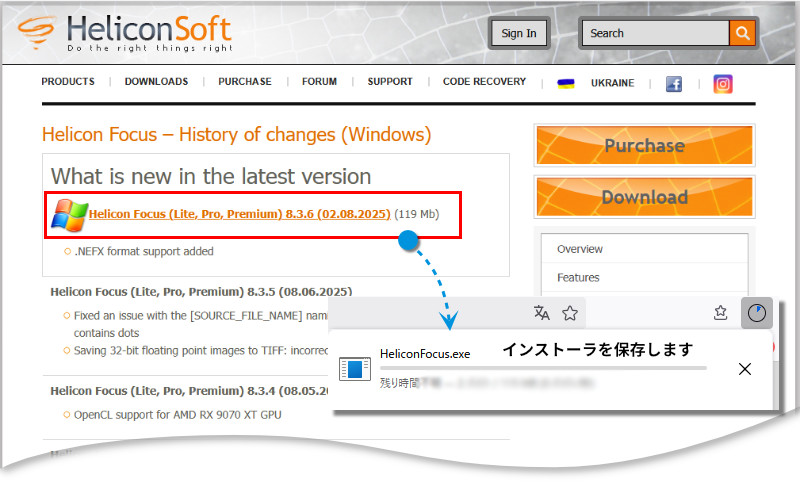The height and width of the screenshot is (483, 800).
Task: Open the FORUM menu item
Action: tap(319, 82)
